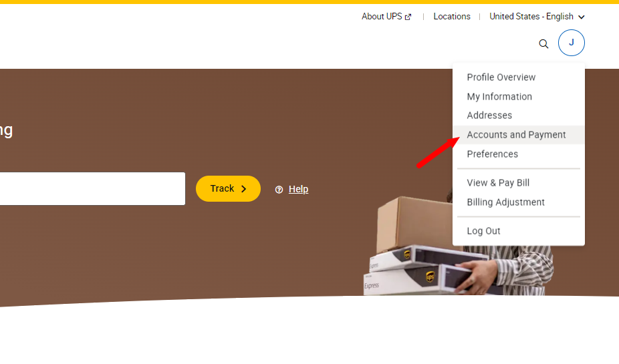Click the external link icon beside About UPS
The height and width of the screenshot is (364, 619).
tap(408, 17)
